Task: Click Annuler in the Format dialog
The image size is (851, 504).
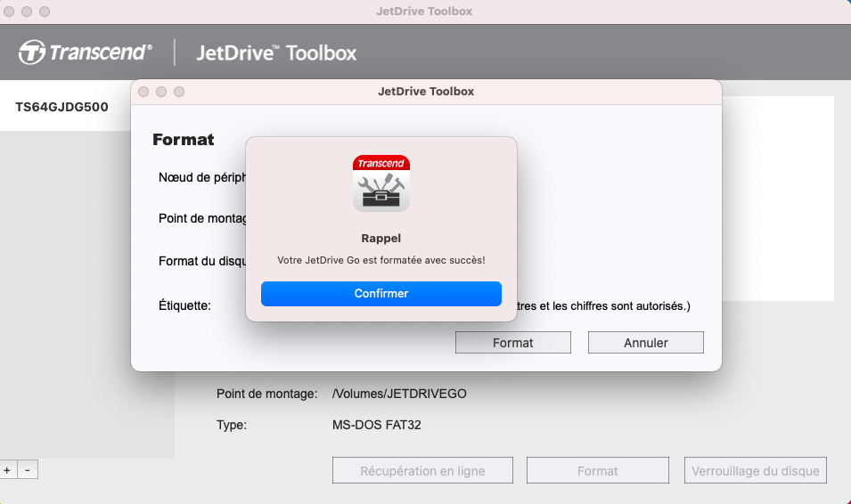Action: (x=646, y=343)
